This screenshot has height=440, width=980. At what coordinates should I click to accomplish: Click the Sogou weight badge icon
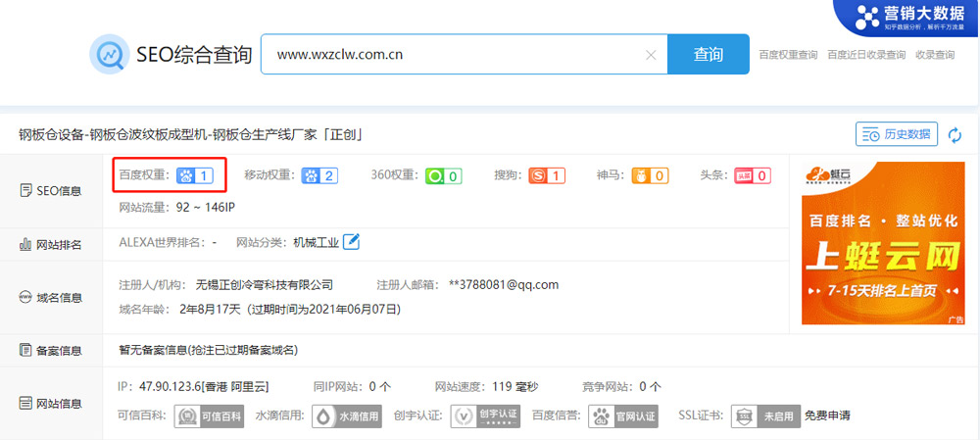pos(547,176)
